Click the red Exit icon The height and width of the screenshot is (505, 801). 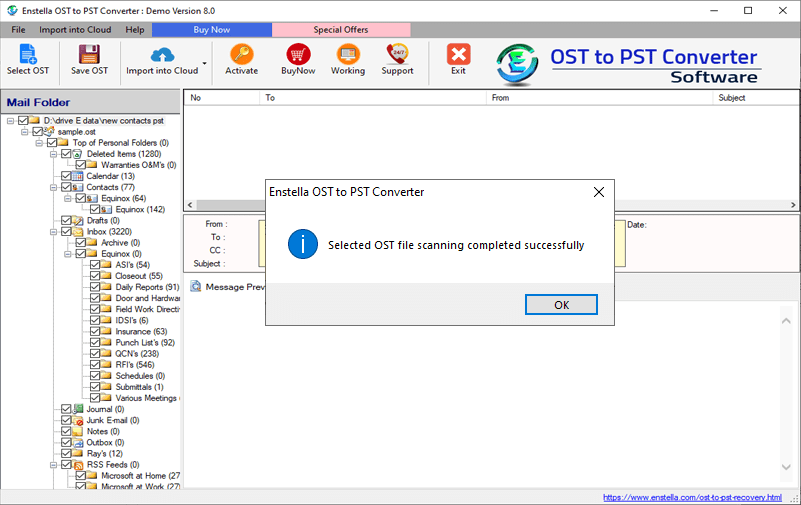coord(458,54)
